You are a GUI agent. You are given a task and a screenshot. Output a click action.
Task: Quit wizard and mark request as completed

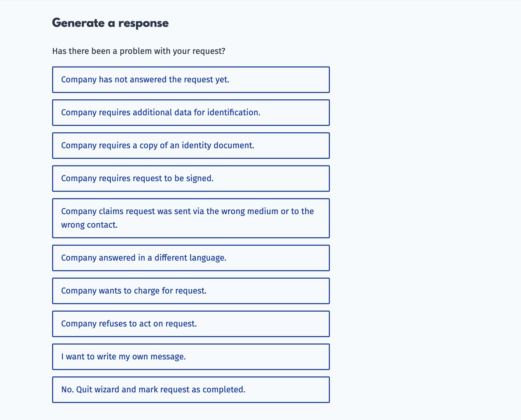click(191, 389)
